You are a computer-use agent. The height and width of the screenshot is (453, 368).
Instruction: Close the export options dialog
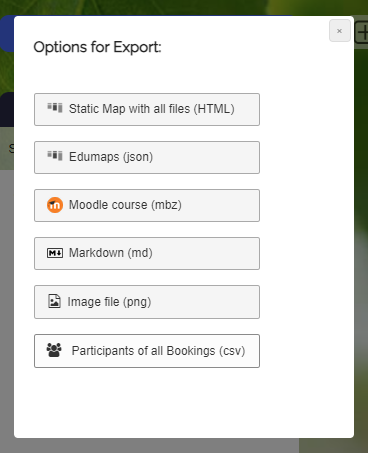(340, 31)
